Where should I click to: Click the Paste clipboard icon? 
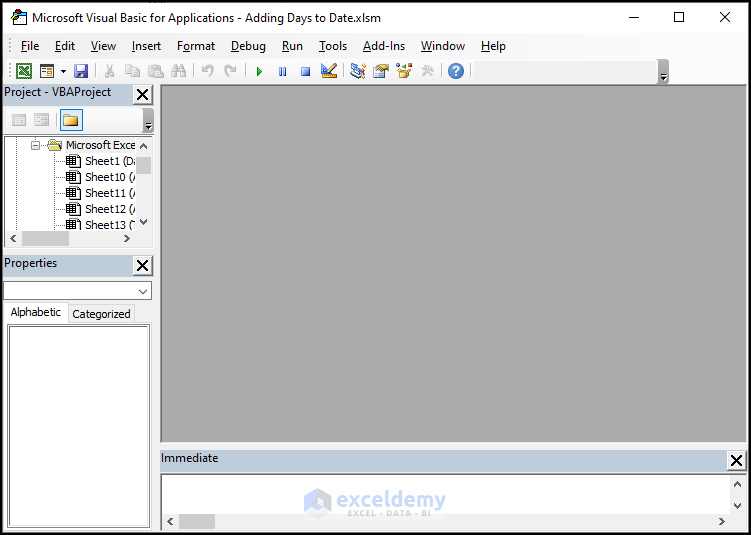(155, 71)
